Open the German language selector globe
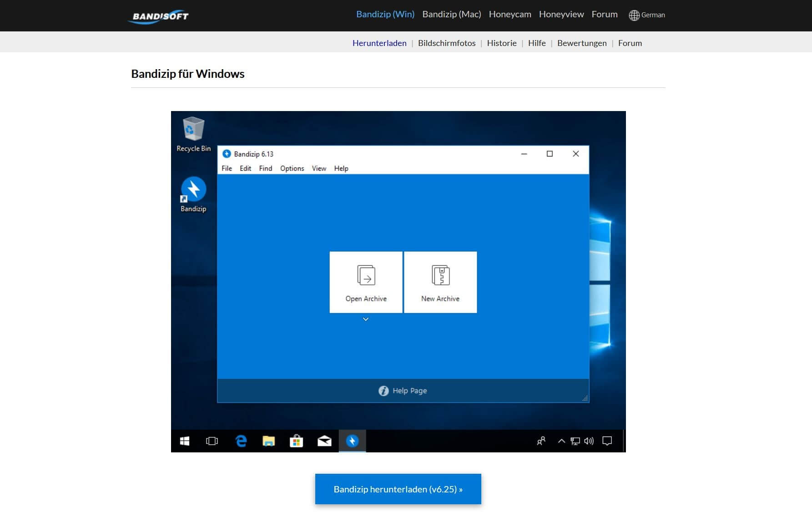Viewport: 812px width, 512px height. pos(634,15)
